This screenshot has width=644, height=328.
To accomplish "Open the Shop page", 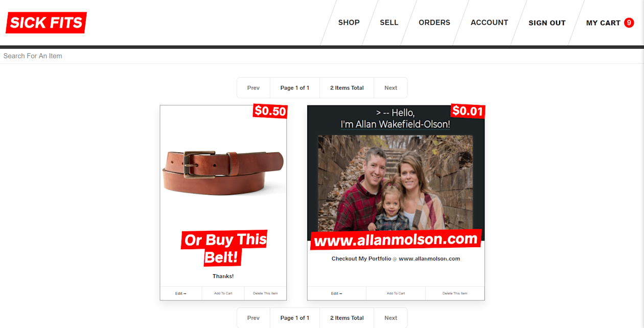I will pos(349,23).
